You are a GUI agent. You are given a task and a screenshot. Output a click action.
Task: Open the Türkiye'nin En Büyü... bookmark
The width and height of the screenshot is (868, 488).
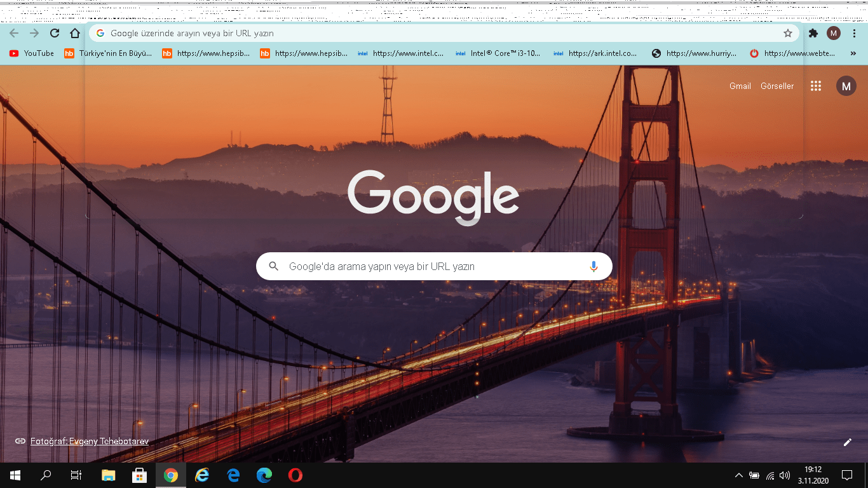[x=109, y=53]
